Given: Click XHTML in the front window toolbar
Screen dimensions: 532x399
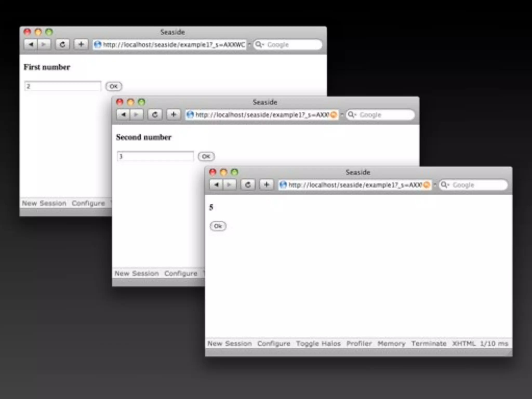Looking at the screenshot, I should [x=464, y=343].
